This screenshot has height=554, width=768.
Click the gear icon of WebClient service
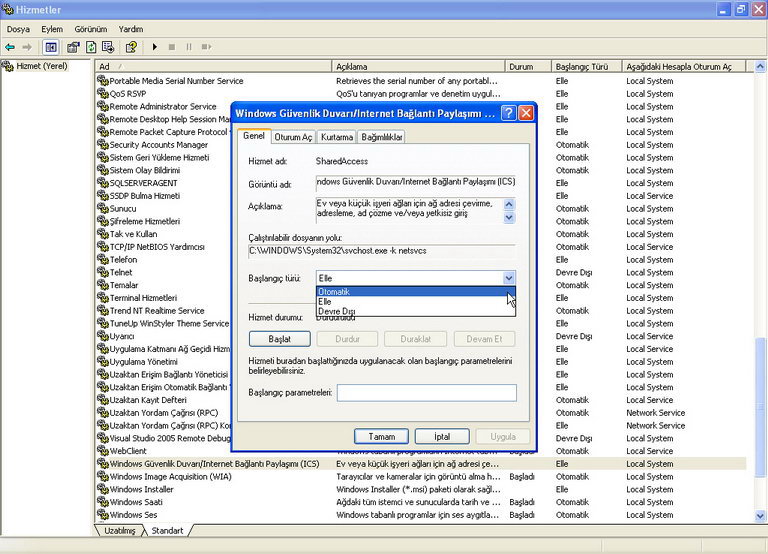[x=103, y=451]
